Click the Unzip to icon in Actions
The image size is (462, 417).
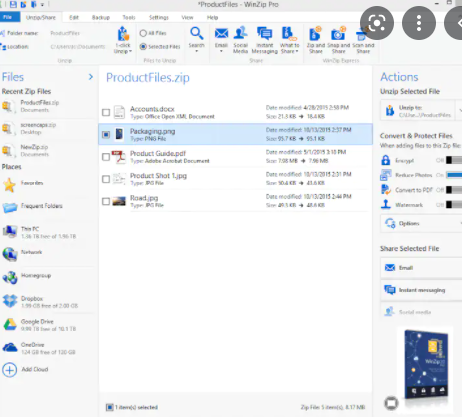(x=389, y=110)
